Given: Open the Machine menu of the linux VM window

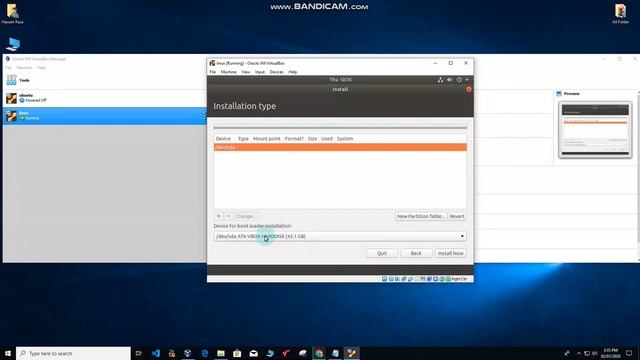Looking at the screenshot, I should click(x=229, y=72).
